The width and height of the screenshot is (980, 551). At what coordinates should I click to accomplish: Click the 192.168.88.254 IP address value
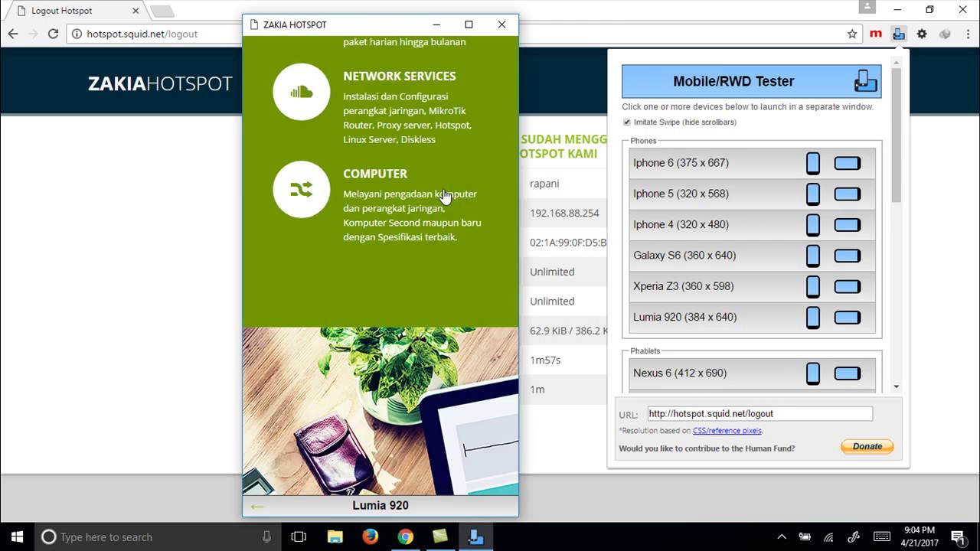[564, 214]
